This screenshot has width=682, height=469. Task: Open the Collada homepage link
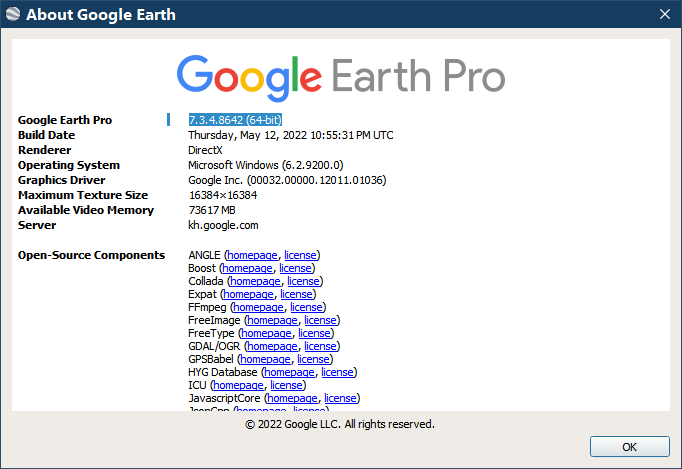(255, 281)
